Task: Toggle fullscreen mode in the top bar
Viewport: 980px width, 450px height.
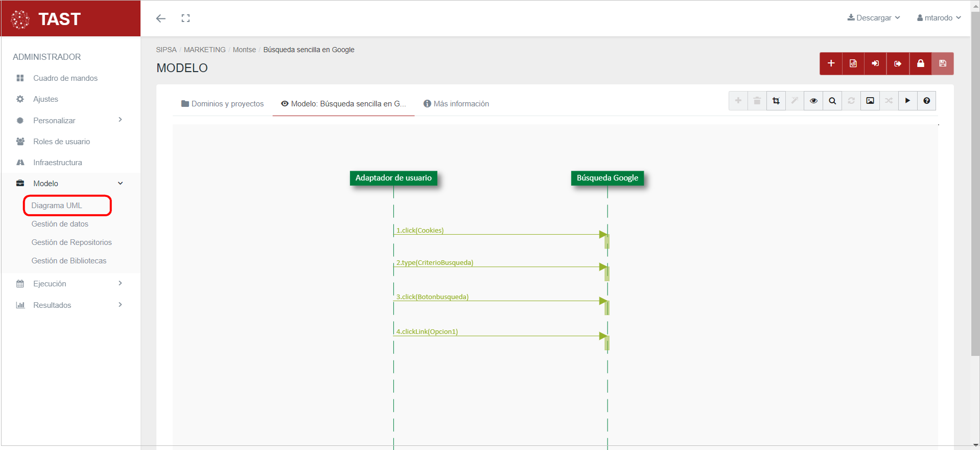Action: [185, 18]
